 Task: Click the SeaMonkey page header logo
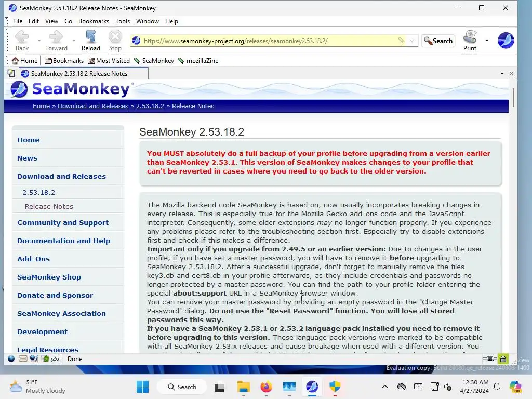click(x=70, y=89)
